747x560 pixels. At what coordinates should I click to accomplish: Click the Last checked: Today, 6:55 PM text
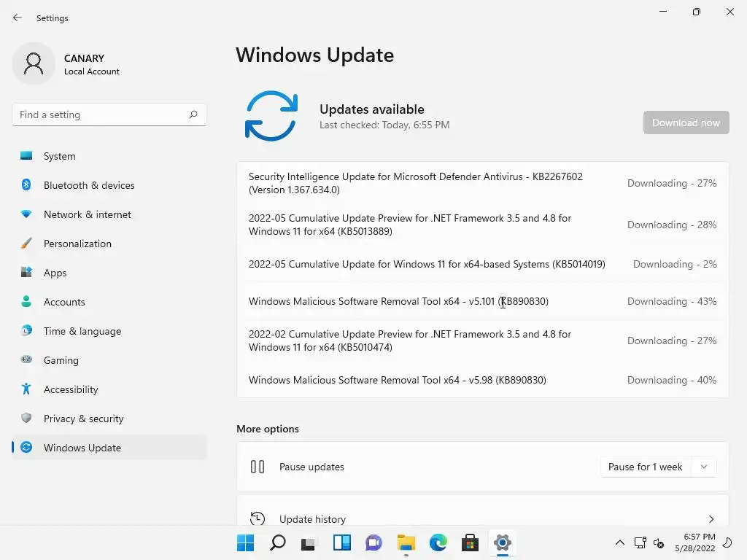click(384, 125)
